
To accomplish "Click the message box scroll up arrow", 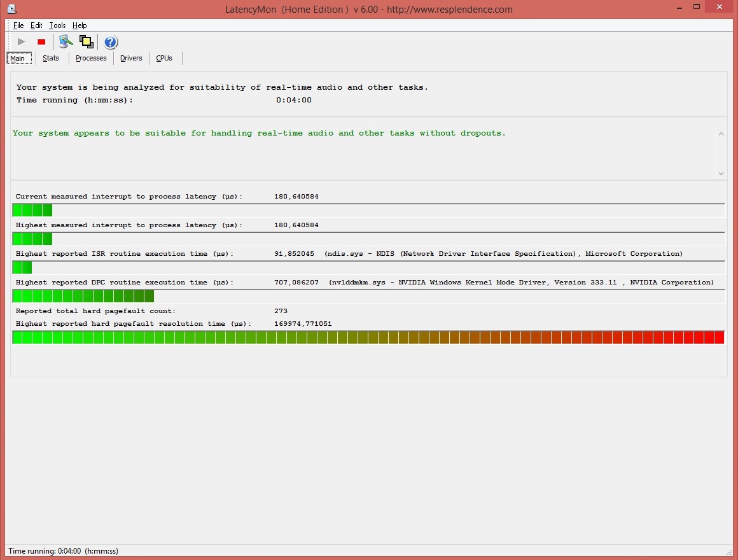I will [721, 134].
